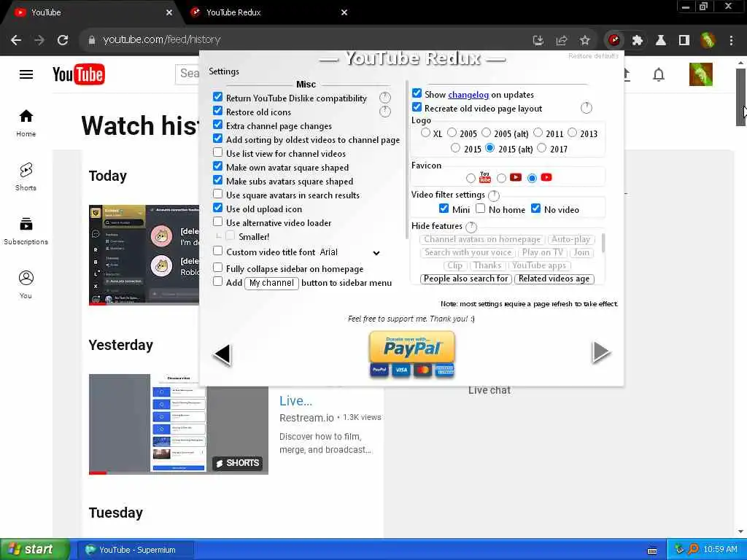Toggle Related videos age hide feature

554,279
